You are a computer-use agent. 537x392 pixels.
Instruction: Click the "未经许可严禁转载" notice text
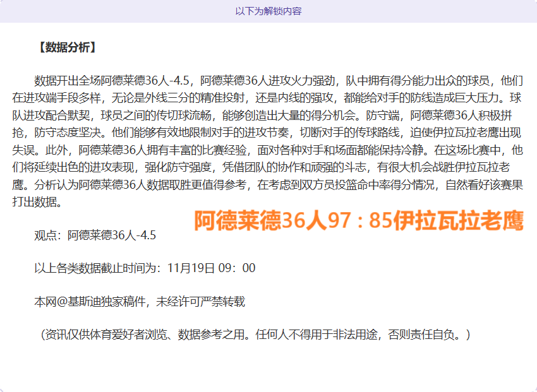tap(201, 302)
